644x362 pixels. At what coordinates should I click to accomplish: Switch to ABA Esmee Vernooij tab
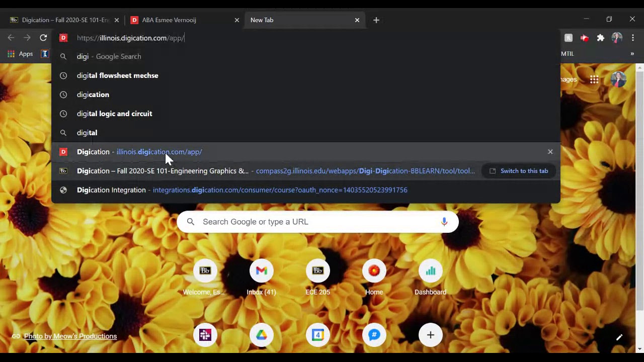pos(184,20)
